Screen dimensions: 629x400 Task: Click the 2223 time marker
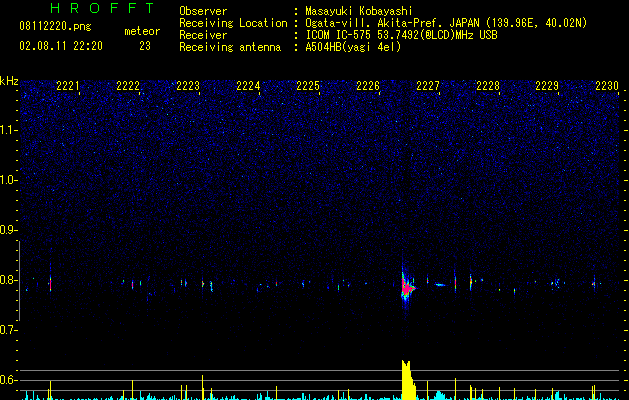[188, 86]
